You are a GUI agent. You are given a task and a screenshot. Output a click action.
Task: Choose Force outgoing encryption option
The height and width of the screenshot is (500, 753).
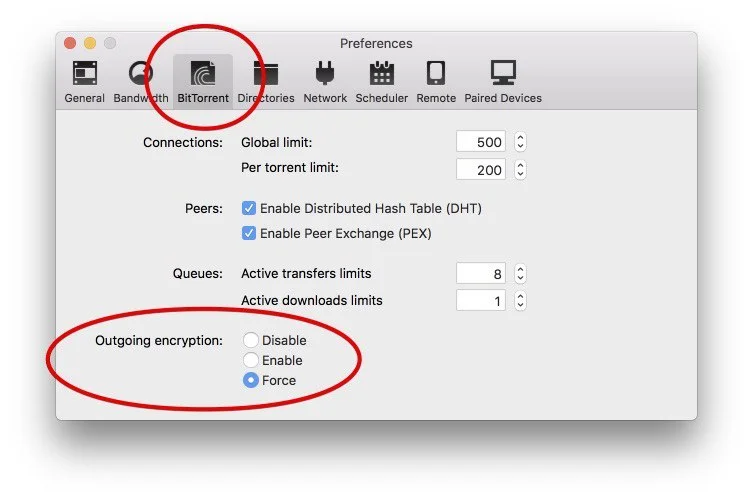(251, 380)
